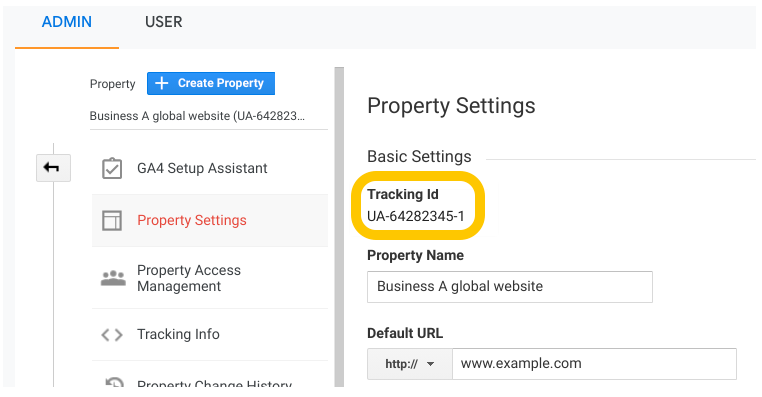The image size is (762, 397).
Task: Switch to the ADMIN tab
Action: click(x=67, y=22)
